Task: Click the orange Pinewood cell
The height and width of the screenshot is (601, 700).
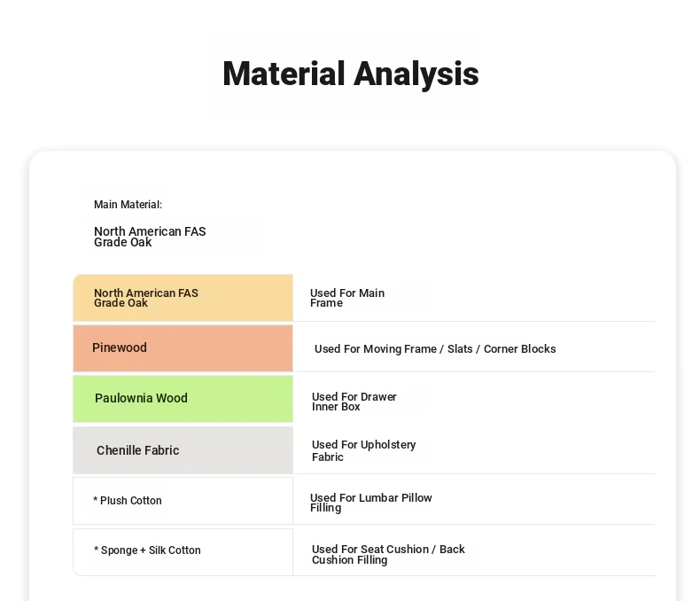Action: click(183, 348)
